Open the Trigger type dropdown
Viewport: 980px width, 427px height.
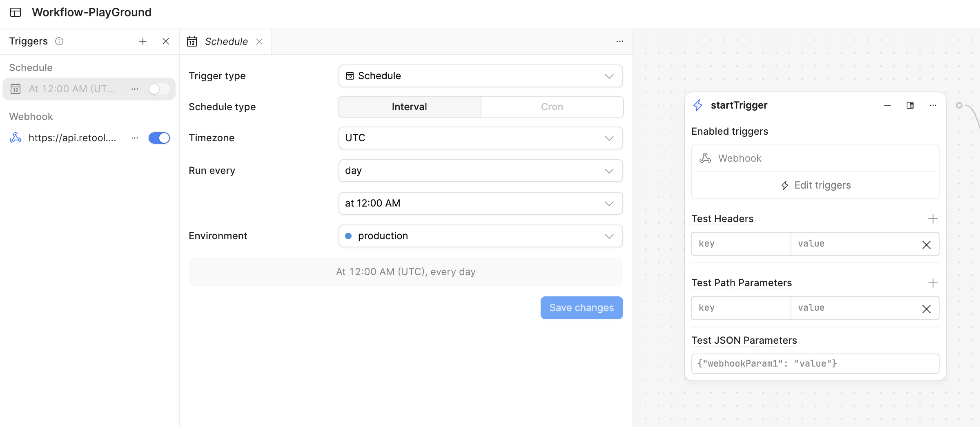point(480,76)
